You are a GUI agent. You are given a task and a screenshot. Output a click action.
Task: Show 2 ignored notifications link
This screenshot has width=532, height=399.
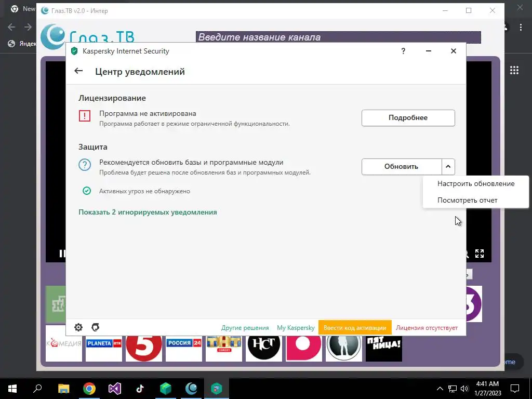tap(148, 212)
